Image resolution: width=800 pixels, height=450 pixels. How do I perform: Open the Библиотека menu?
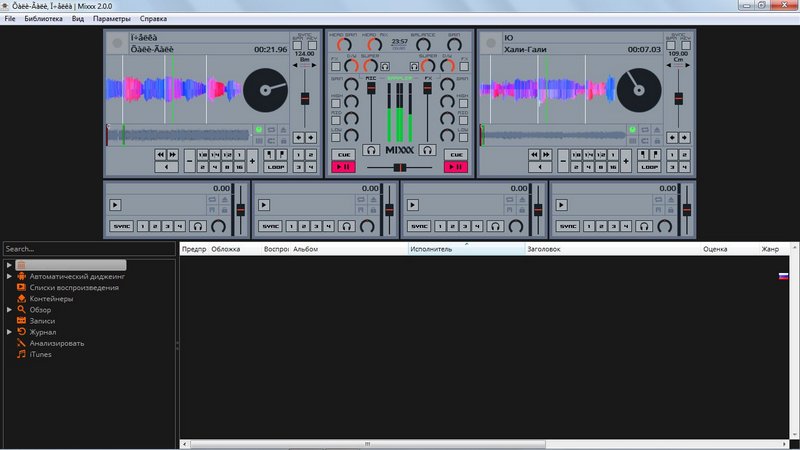point(43,18)
